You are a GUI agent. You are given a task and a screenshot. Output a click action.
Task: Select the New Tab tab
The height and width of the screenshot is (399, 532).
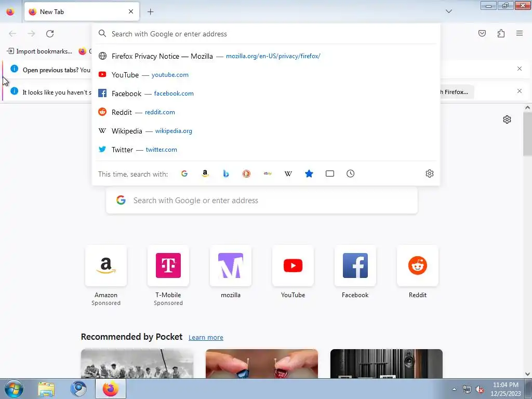click(82, 11)
